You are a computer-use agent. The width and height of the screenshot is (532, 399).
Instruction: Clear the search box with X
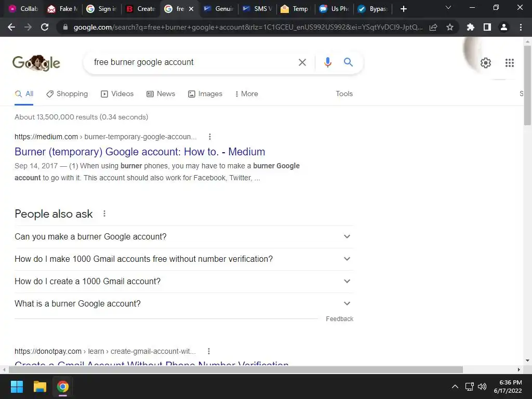click(x=302, y=62)
